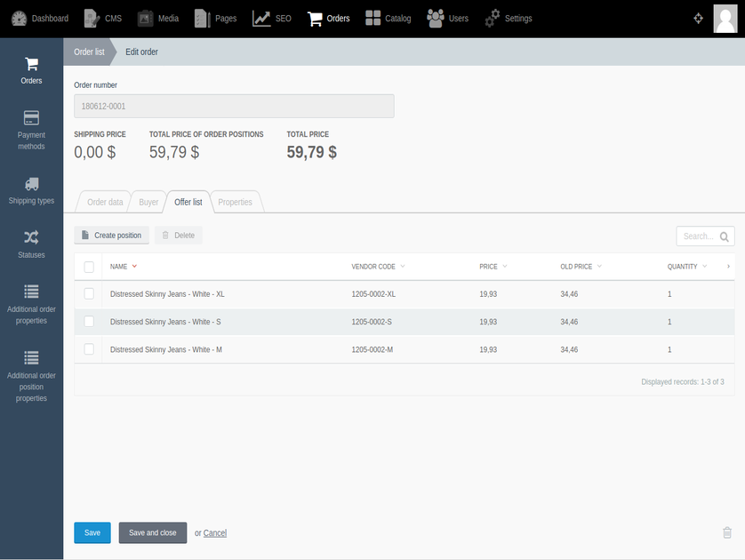Open the Dashboard gauge icon
Image resolution: width=745 pixels, height=560 pixels.
tap(19, 19)
